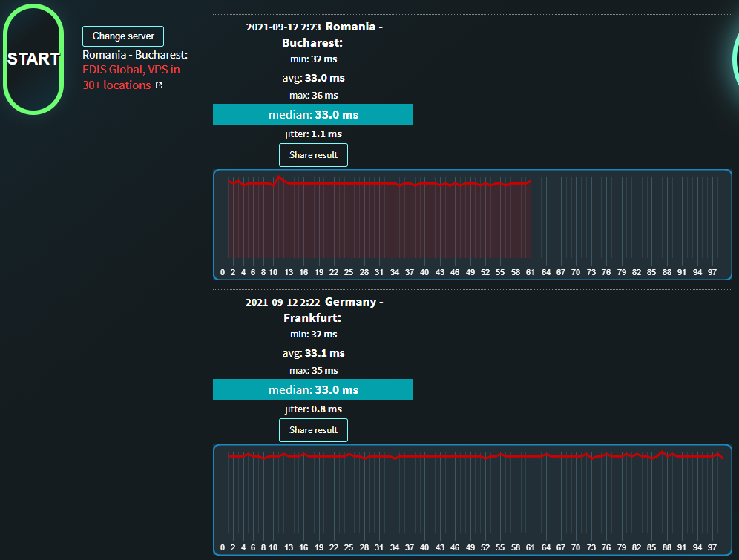Click the Germany - Frankfurt result heading
The width and height of the screenshot is (739, 560).
click(332, 309)
